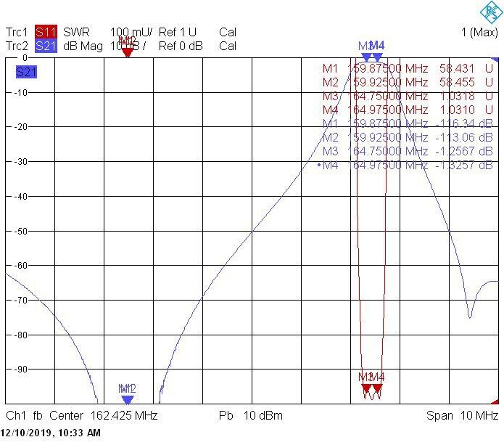Select the blue S21 trace label in header
The image size is (504, 445).
tap(46, 46)
